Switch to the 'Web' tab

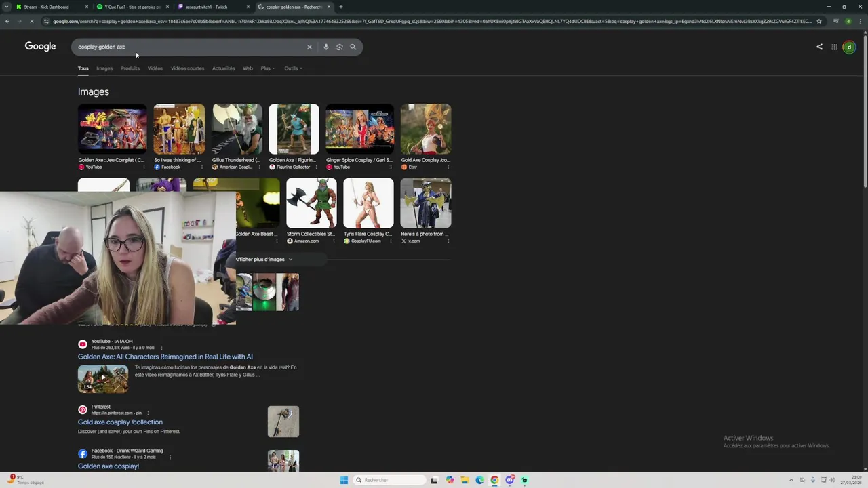click(x=248, y=68)
